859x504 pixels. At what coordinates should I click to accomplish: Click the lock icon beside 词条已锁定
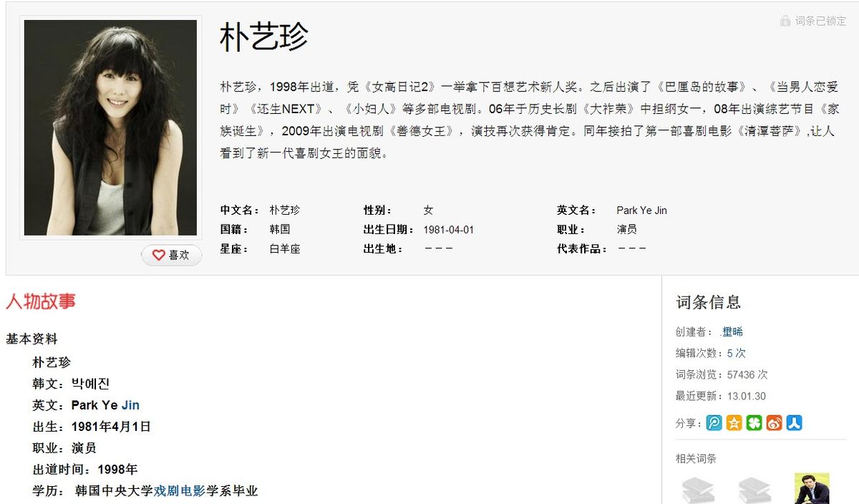(x=785, y=21)
